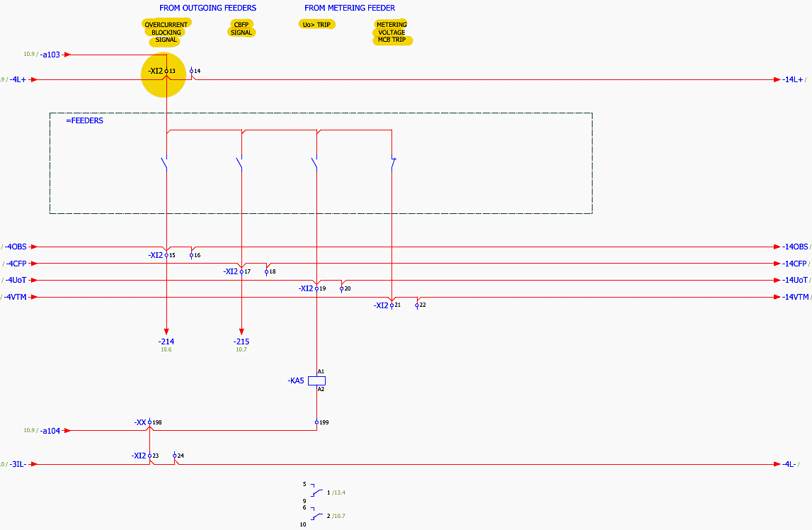Select the FROM OUTGOING FEEDERS heading
Image resolution: width=812 pixels, height=530 pixels.
point(207,8)
